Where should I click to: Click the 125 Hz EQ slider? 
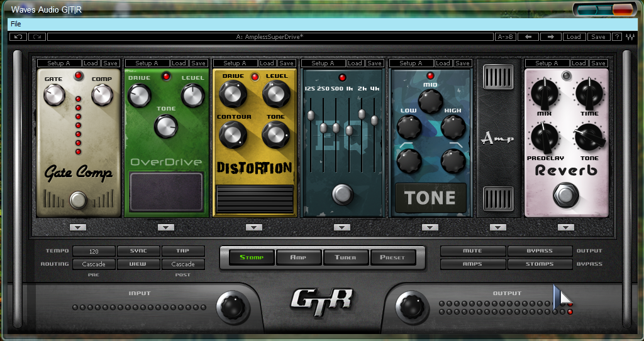pyautogui.click(x=311, y=116)
